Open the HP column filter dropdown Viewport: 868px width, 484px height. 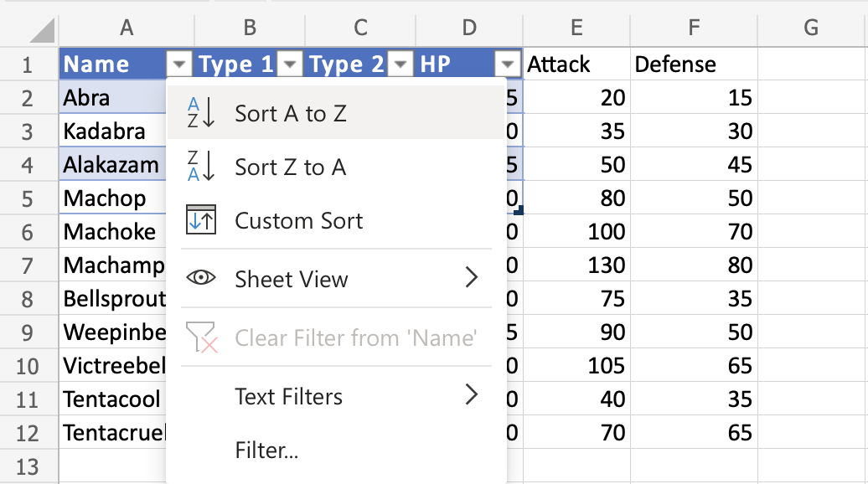[508, 64]
